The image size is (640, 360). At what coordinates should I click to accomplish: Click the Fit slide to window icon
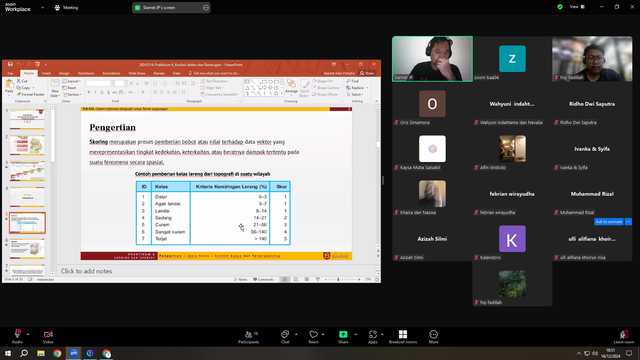pyautogui.click(x=377, y=280)
